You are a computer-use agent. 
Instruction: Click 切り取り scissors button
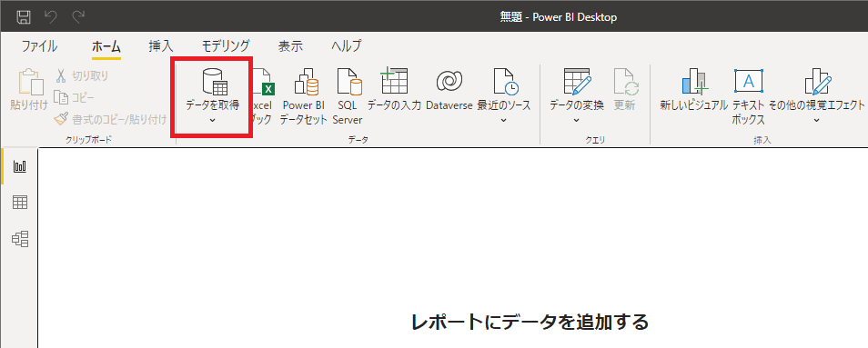[82, 75]
